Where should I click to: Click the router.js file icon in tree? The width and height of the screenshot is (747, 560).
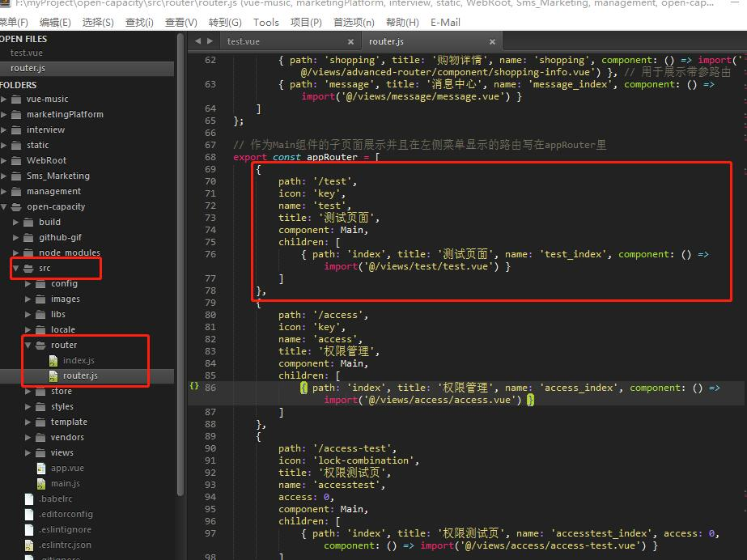(53, 375)
